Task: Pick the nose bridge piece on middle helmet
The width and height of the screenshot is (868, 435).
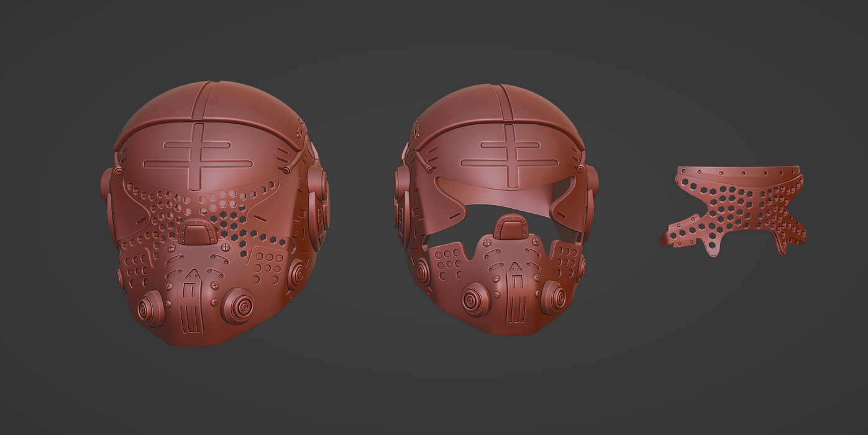Action: (512, 226)
